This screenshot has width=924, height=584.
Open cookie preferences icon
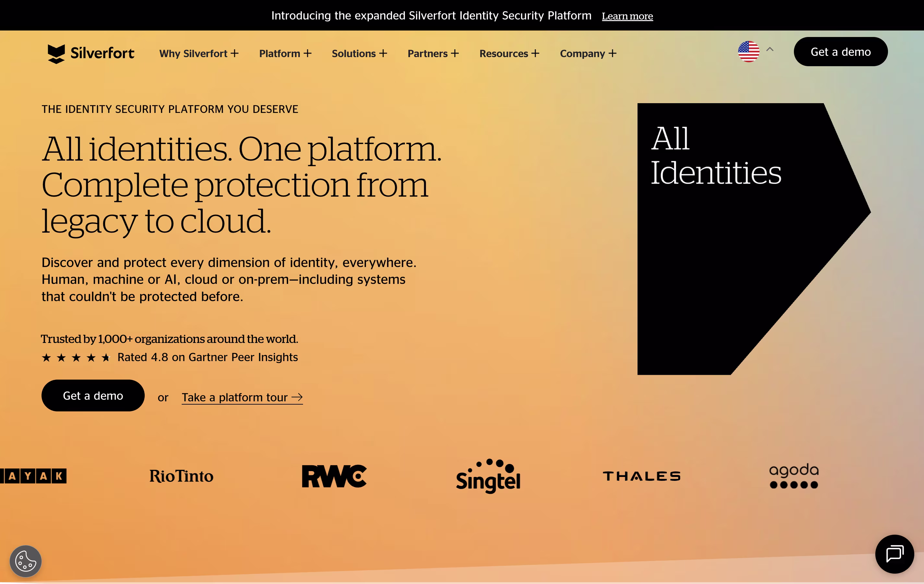pyautogui.click(x=26, y=561)
